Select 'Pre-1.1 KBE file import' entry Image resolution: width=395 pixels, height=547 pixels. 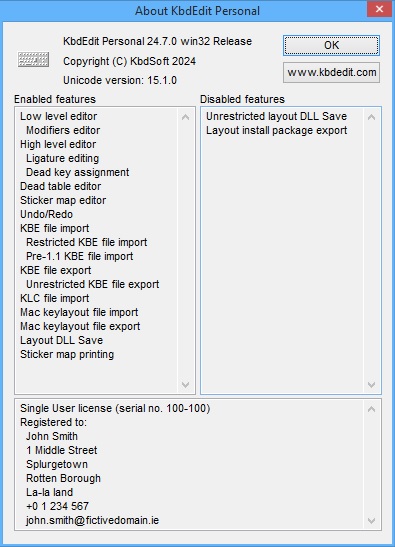tap(80, 256)
